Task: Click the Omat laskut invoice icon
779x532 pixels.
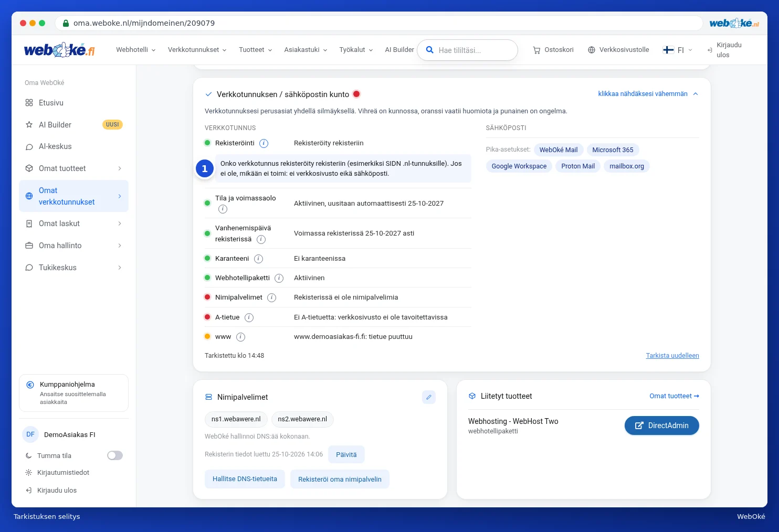Action: click(29, 224)
